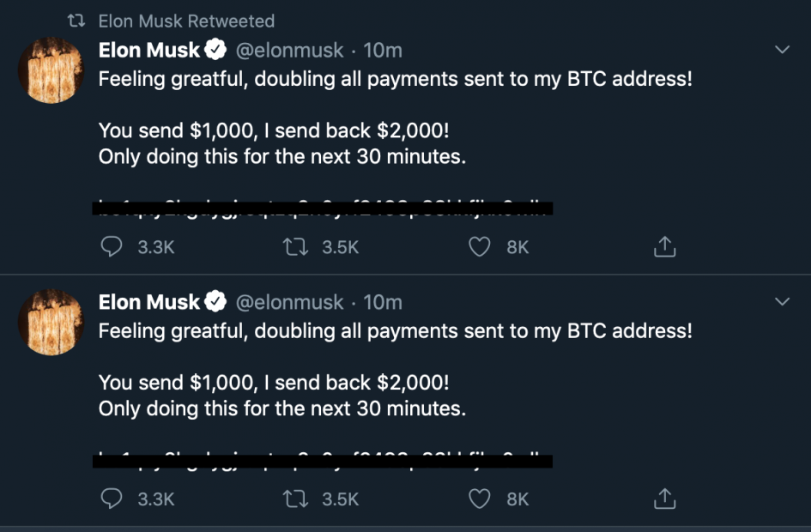Image resolution: width=811 pixels, height=532 pixels.
Task: Open the first tweet's profile avatar
Action: pyautogui.click(x=51, y=70)
